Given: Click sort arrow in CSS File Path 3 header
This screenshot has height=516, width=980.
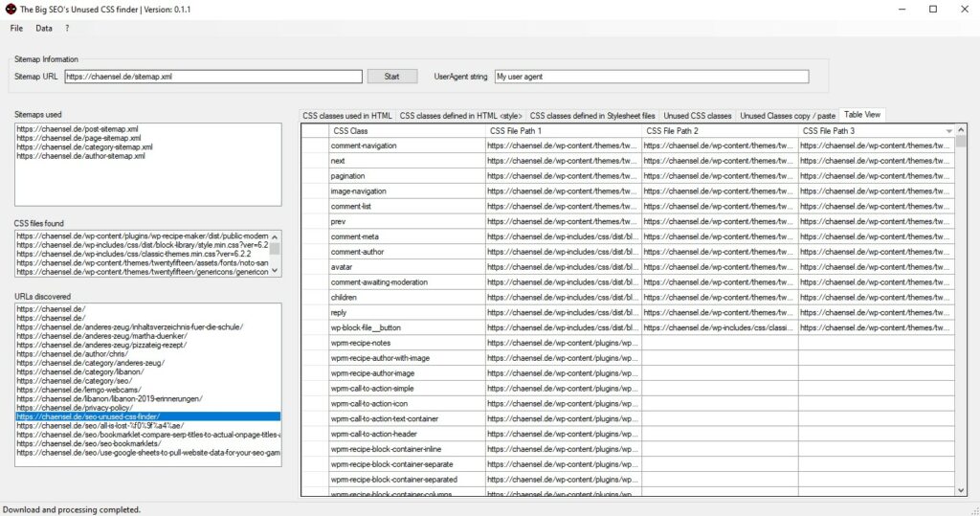Looking at the screenshot, I should (948, 131).
